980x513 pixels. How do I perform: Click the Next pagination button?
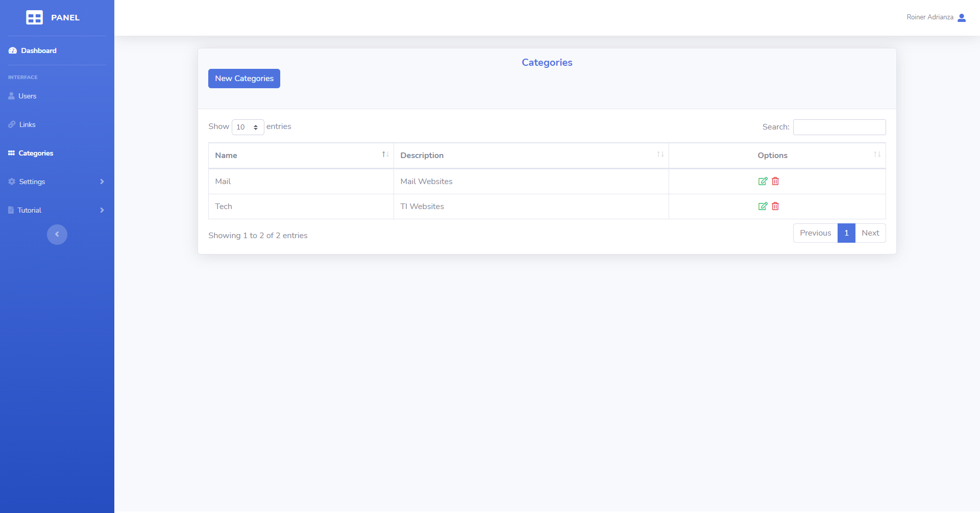click(870, 233)
